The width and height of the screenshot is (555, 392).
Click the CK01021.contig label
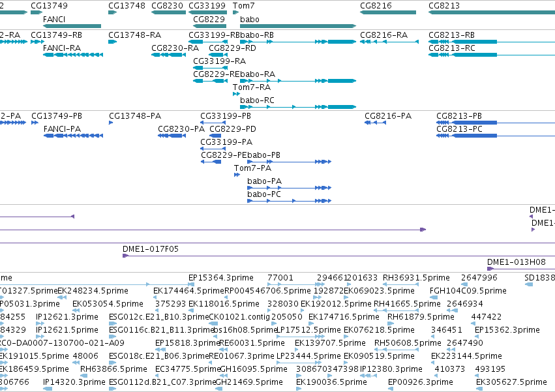pyautogui.click(x=239, y=317)
